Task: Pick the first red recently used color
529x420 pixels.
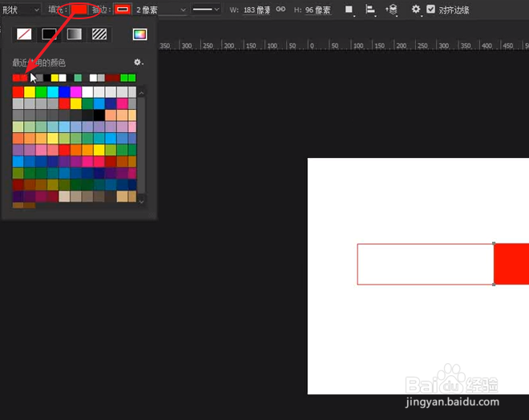Action: (x=16, y=79)
